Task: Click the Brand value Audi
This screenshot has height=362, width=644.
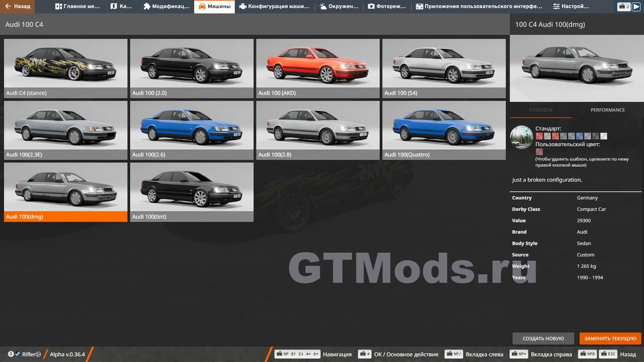Action: (x=582, y=232)
